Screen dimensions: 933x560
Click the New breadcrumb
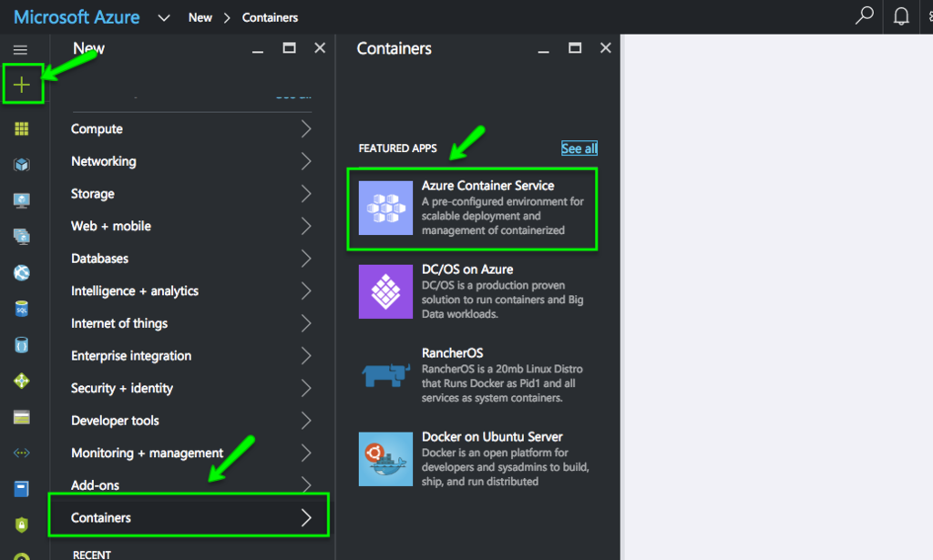tap(200, 18)
